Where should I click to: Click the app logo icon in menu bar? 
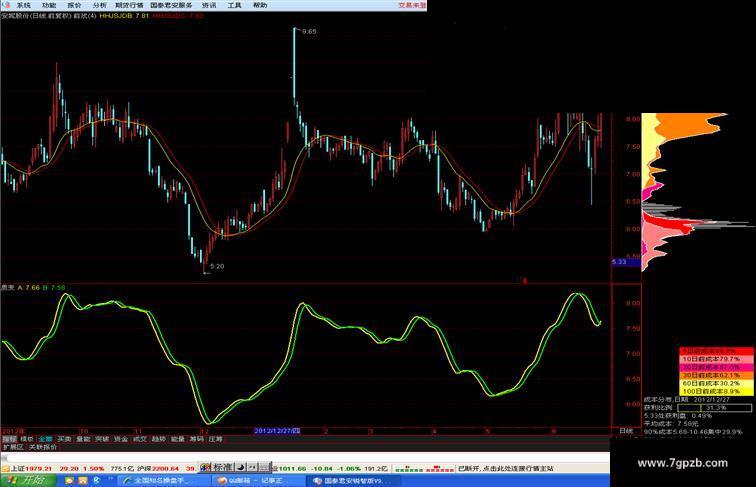(6, 5)
